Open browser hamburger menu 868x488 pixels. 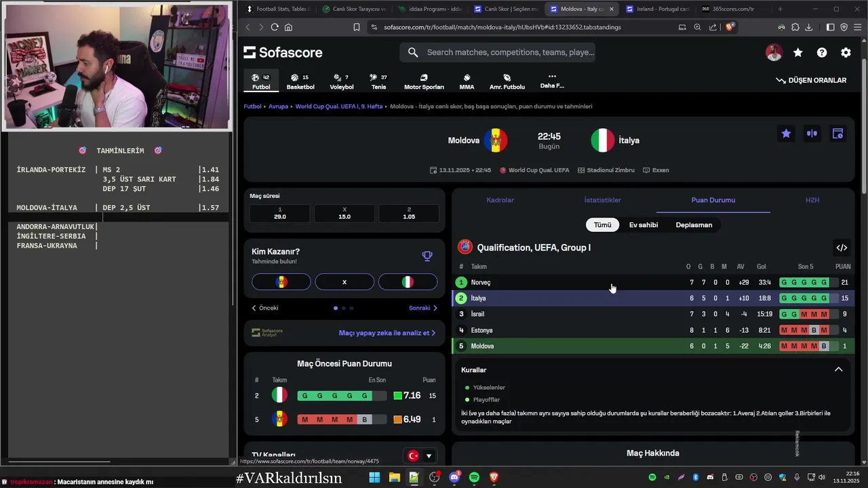(x=857, y=27)
